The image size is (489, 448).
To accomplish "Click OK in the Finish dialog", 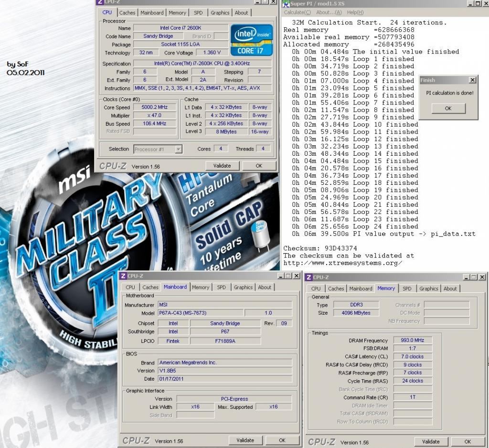I will point(448,108).
